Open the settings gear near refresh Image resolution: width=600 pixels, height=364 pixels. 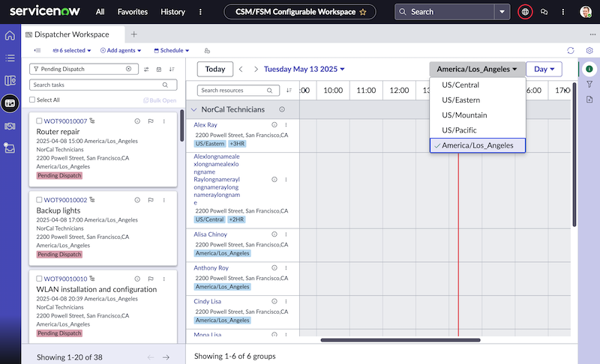(x=589, y=50)
